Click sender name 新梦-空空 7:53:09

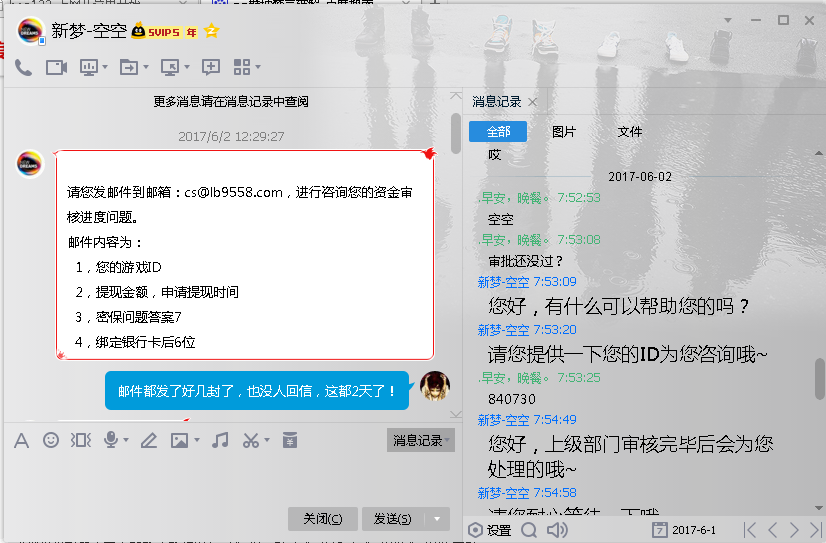(x=527, y=282)
